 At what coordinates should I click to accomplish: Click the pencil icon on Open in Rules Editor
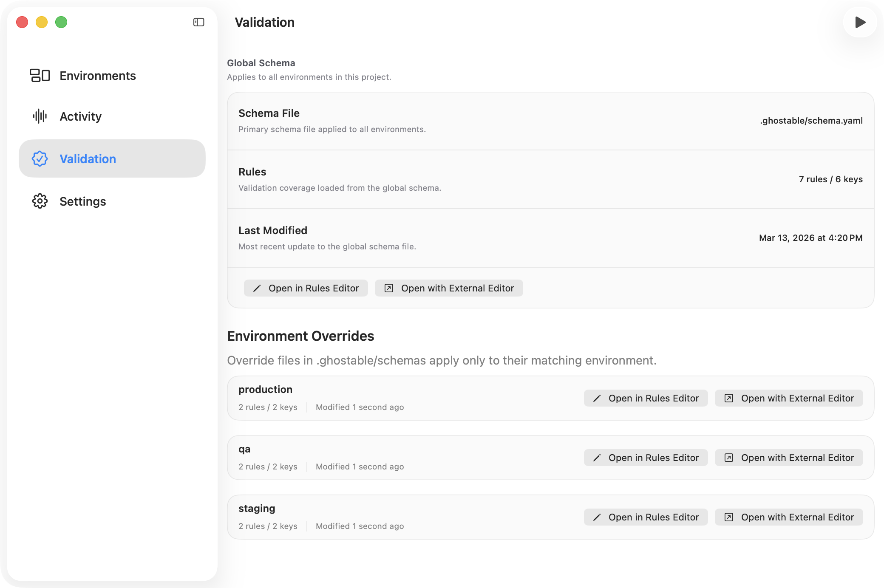257,288
